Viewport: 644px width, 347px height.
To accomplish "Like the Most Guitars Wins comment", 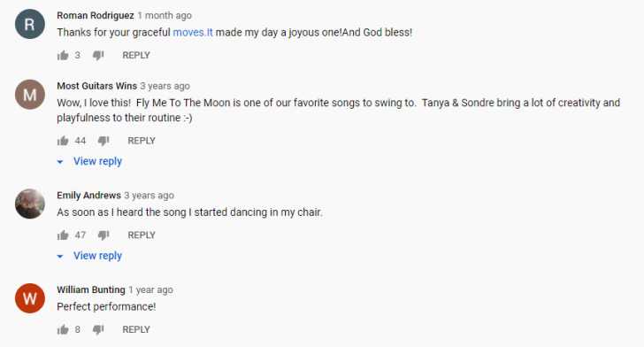I will coord(63,141).
